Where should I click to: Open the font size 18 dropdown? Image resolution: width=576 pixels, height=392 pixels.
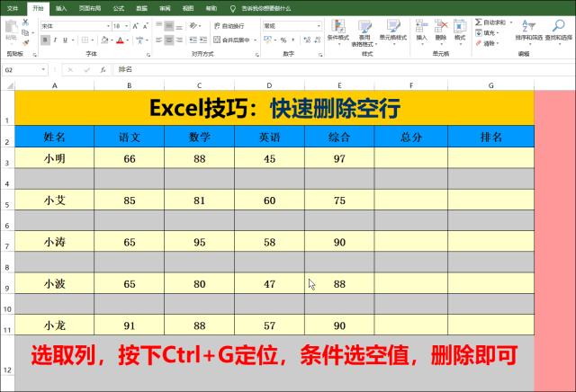(x=127, y=26)
